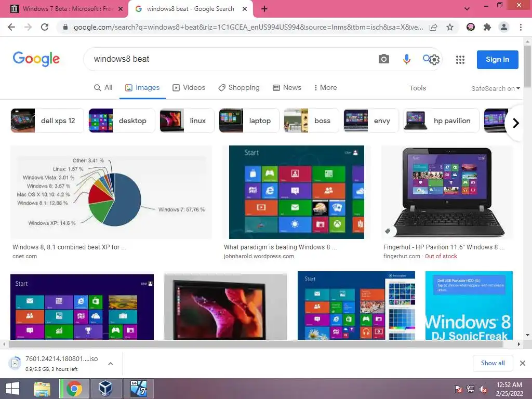Filter by the boss chip
The image size is (532, 399).
pos(311,121)
